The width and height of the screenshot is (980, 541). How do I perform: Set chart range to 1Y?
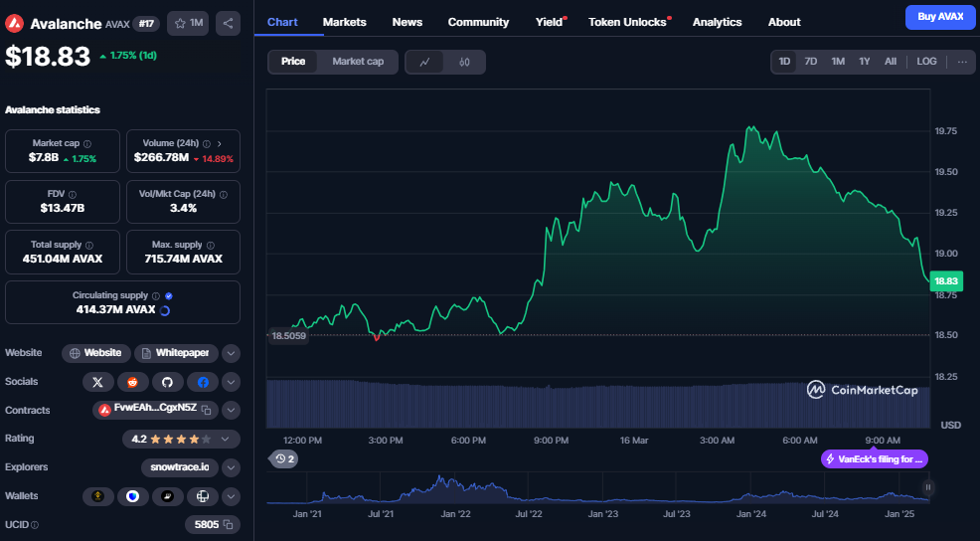pyautogui.click(x=865, y=62)
